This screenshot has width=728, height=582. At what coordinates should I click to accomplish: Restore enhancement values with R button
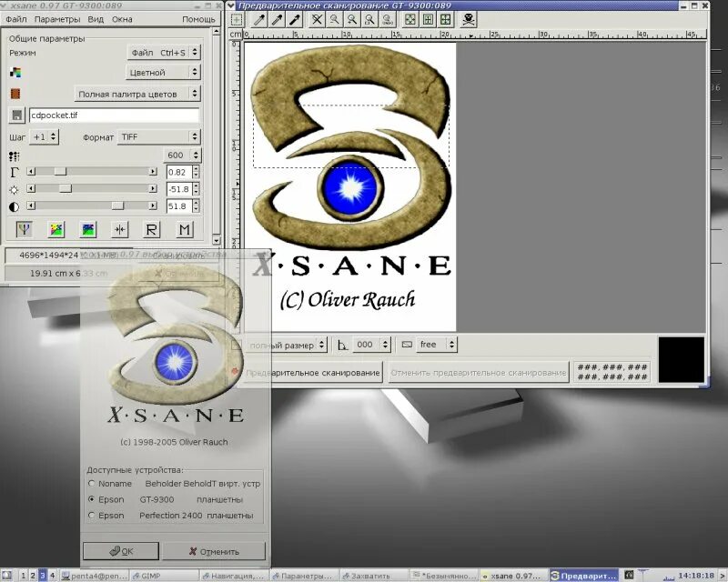click(x=152, y=229)
